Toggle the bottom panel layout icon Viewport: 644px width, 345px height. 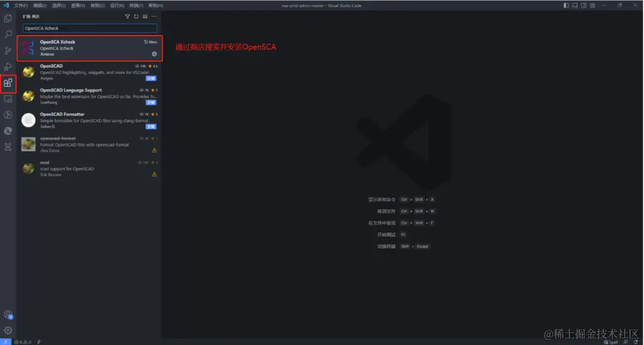575,5
